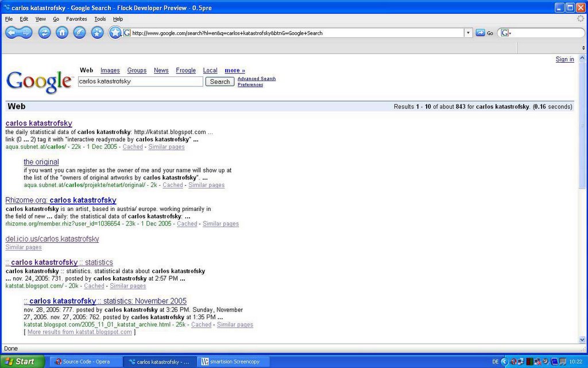Open the search engine selector G icon

[x=505, y=33]
